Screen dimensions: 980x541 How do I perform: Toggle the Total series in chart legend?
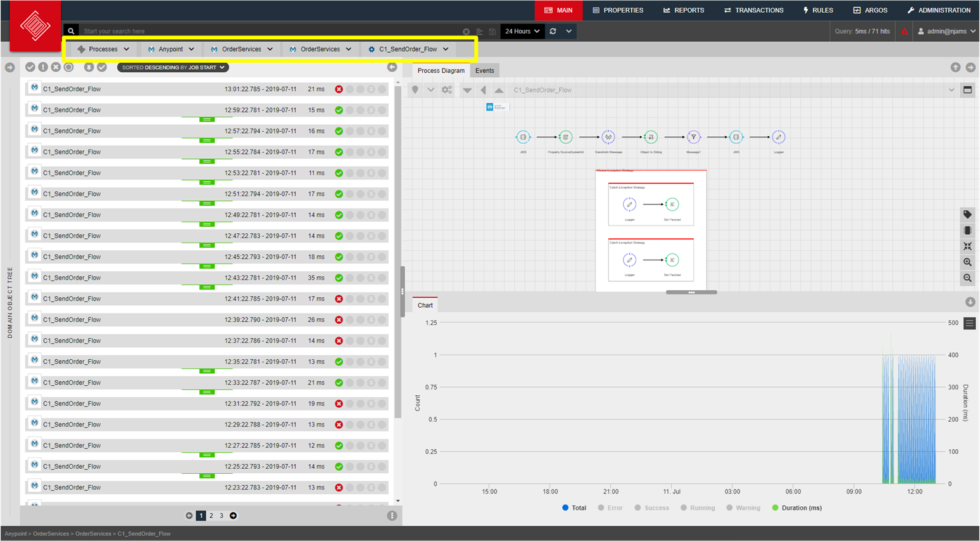pos(574,508)
